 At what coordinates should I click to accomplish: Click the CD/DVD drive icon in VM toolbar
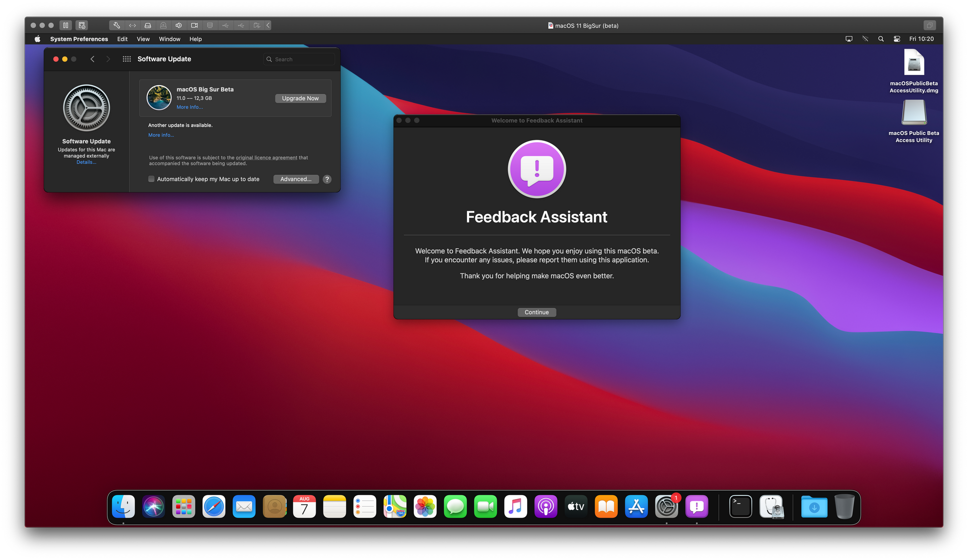[163, 25]
